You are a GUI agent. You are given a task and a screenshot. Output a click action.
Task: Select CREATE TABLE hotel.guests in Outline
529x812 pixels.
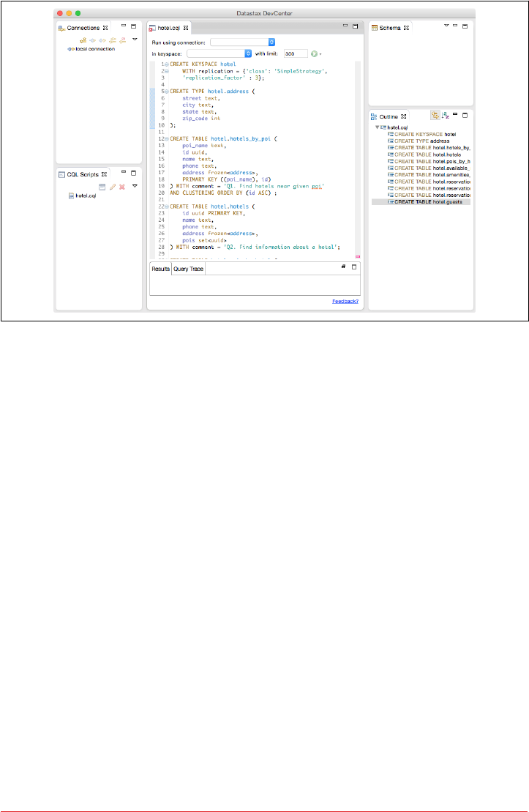(x=421, y=202)
